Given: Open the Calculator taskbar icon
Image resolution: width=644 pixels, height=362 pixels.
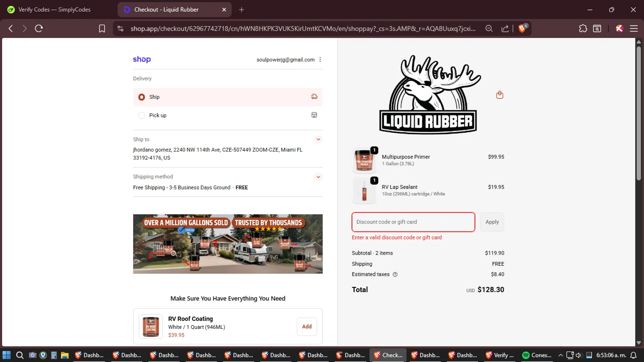Looking at the screenshot, I should point(54,355).
